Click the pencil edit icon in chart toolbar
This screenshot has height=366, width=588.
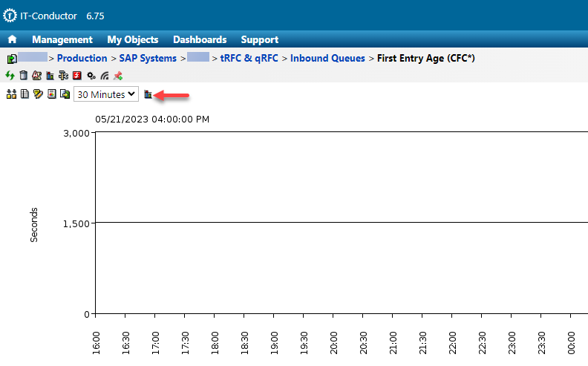(x=38, y=94)
